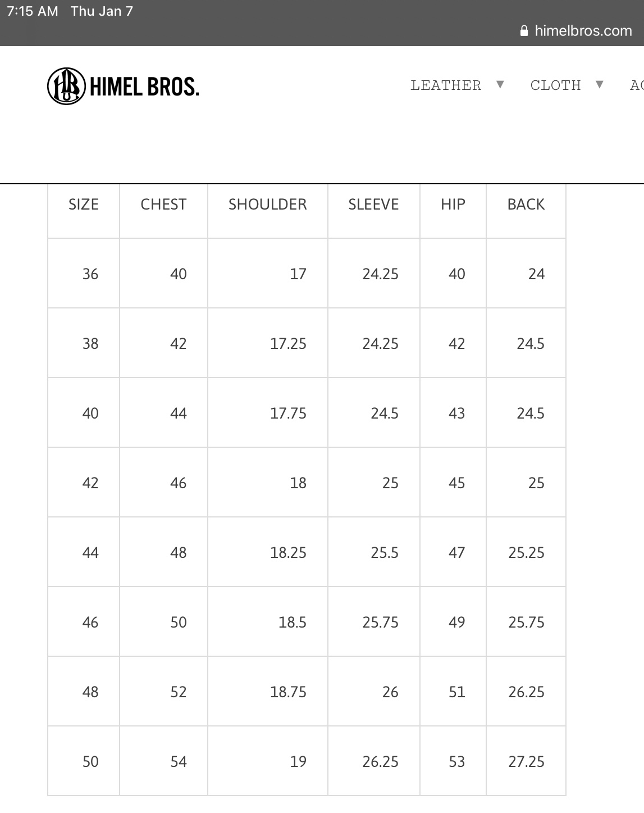Select the BACK column header
Viewport: 644px width, 813px height.
pos(526,204)
